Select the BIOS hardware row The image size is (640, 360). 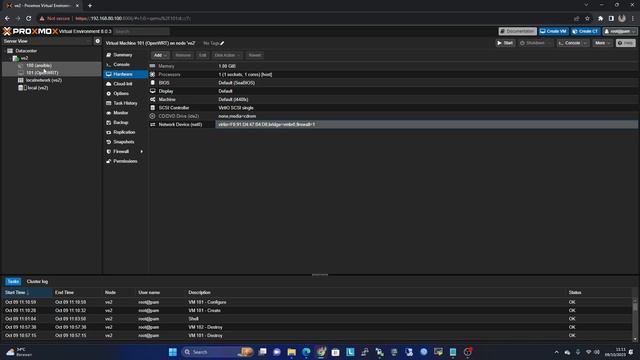(393, 83)
